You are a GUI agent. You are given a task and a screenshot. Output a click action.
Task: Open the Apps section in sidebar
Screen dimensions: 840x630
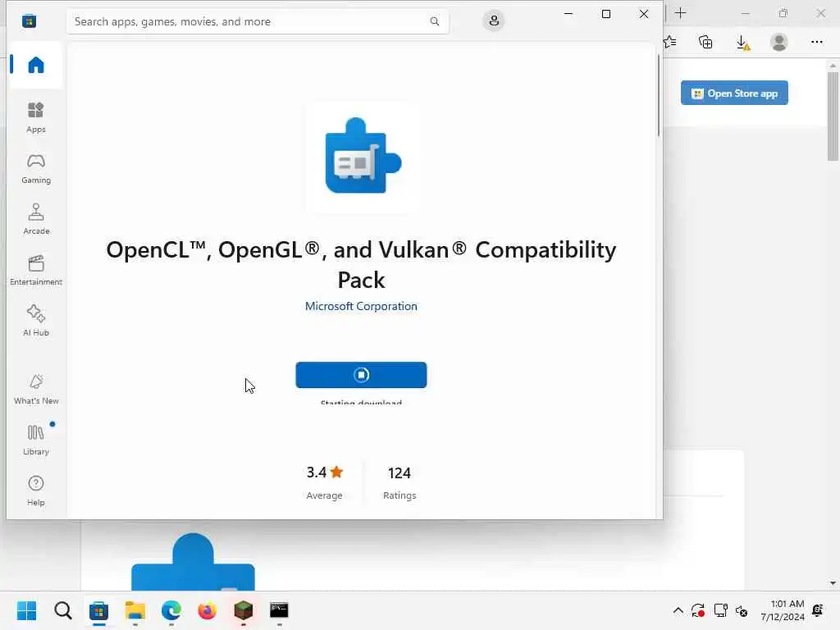[x=36, y=117]
